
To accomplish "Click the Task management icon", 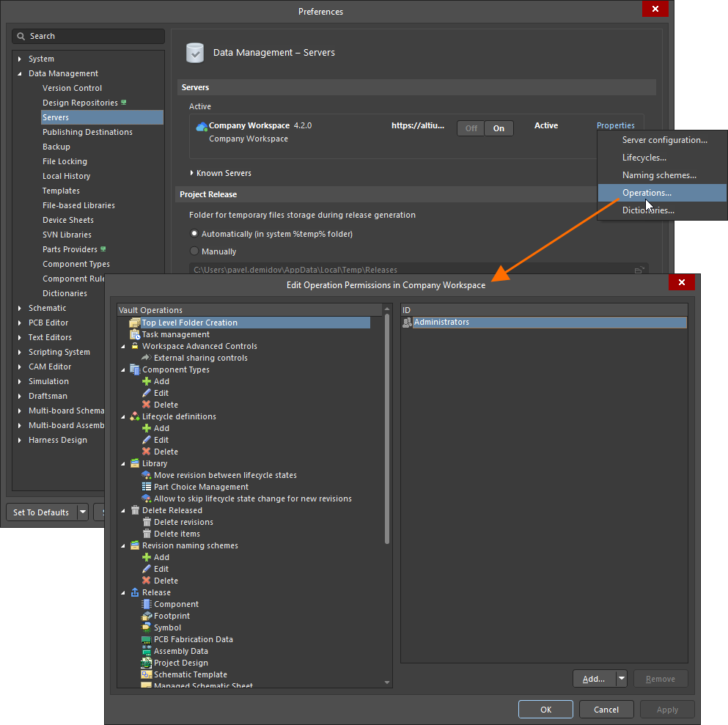I will click(135, 334).
